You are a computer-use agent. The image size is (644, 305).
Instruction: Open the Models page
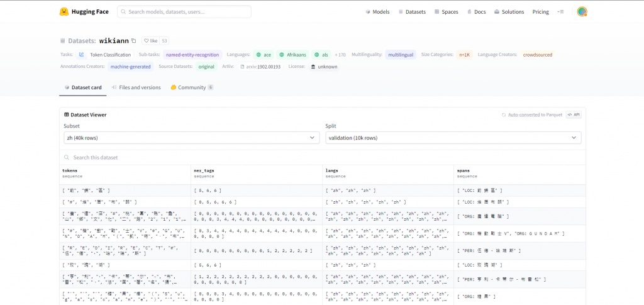[377, 12]
